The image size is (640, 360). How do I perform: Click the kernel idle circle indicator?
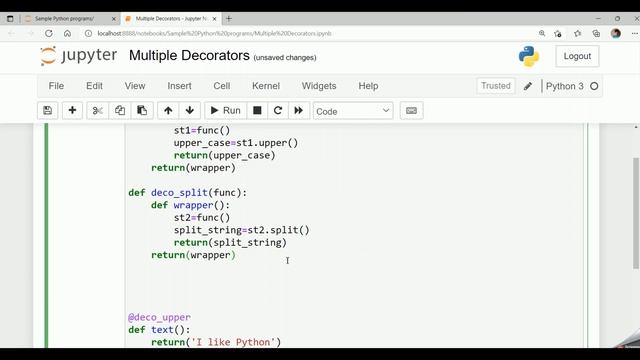[594, 86]
